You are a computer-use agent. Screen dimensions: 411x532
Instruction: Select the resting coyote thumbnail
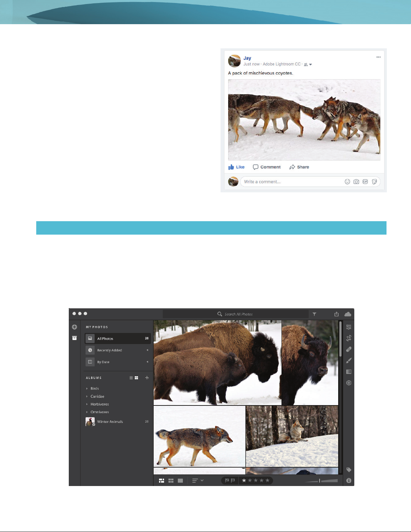click(292, 436)
